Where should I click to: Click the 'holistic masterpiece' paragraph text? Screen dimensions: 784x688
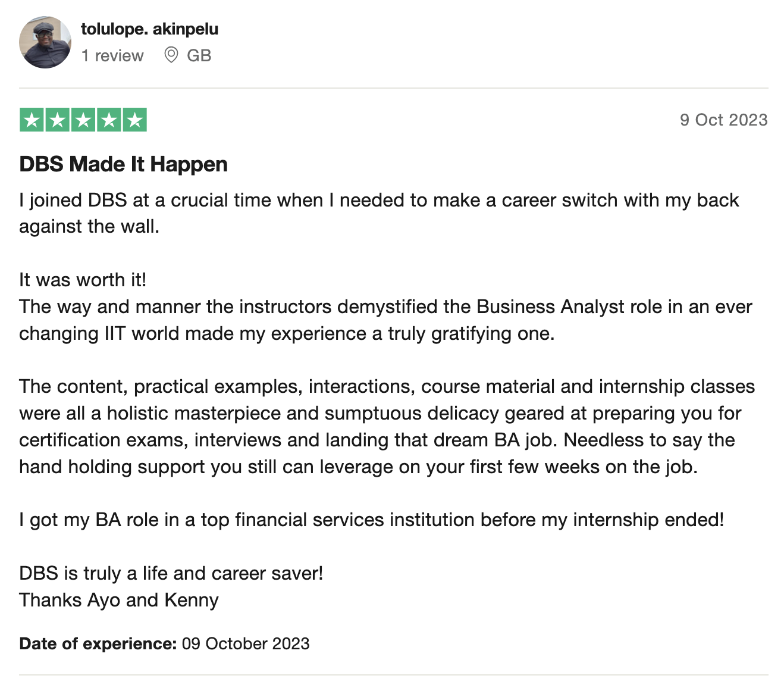tap(387, 426)
